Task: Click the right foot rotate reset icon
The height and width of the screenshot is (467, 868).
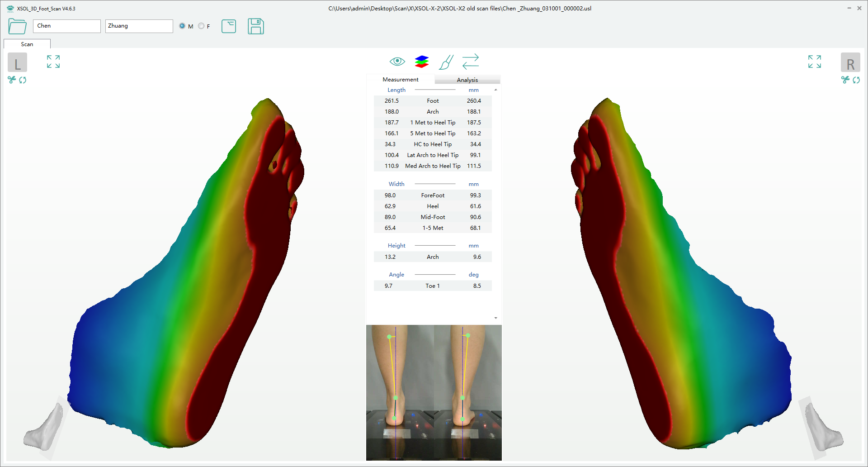Action: [x=856, y=80]
